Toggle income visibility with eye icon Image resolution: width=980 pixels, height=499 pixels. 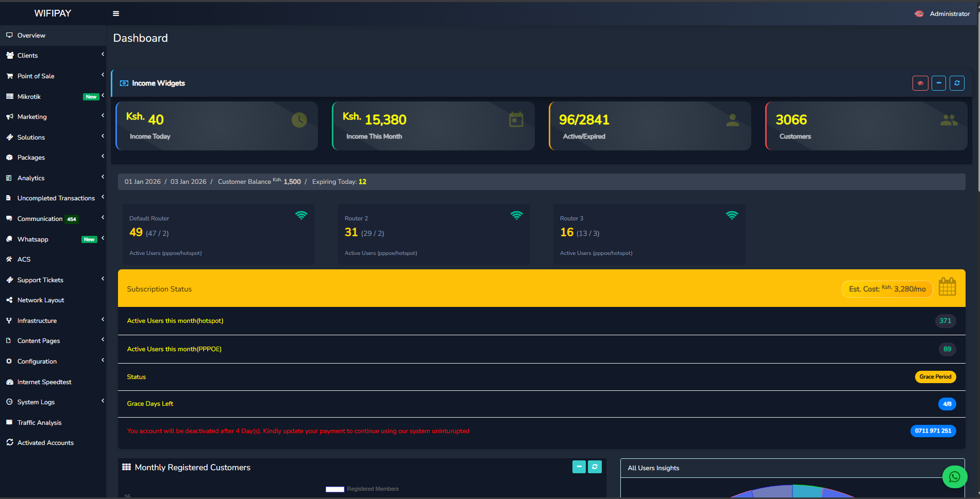920,83
